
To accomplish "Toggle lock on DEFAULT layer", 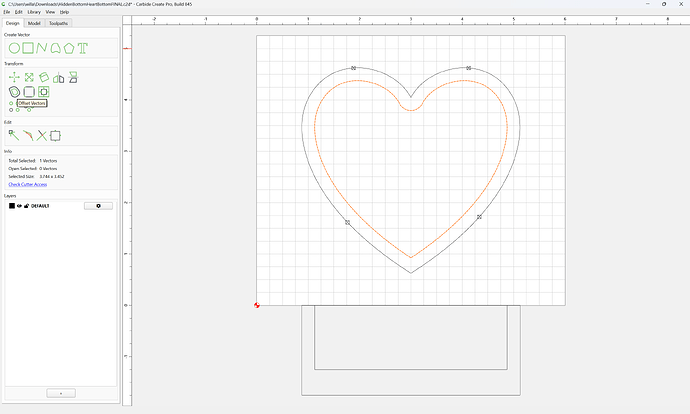I will coord(26,206).
